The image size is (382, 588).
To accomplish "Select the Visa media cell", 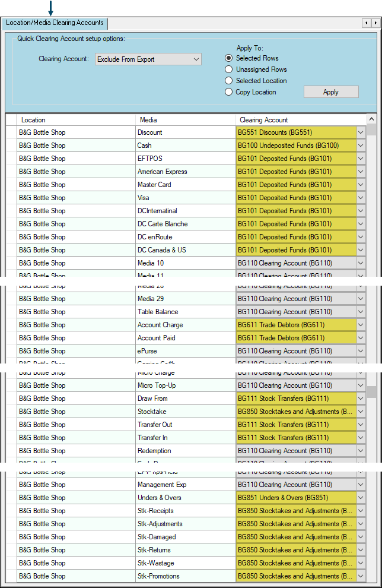I will tap(185, 198).
